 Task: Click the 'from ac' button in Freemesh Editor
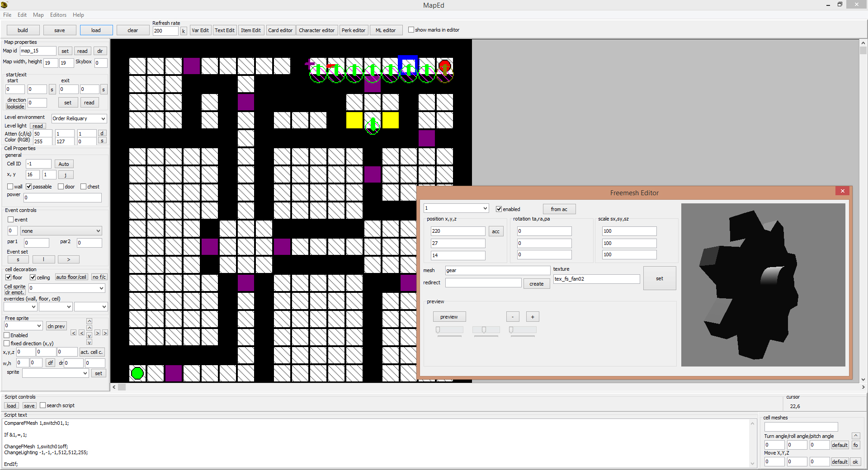pos(559,209)
